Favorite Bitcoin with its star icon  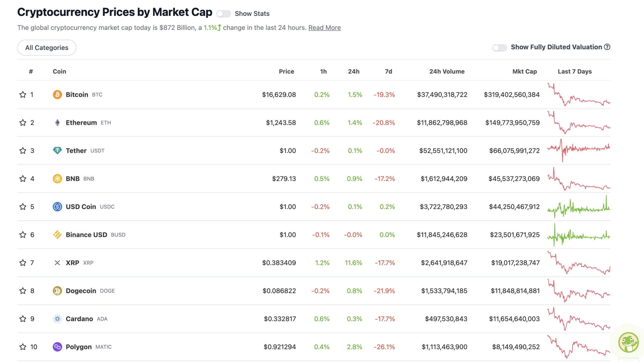[23, 95]
